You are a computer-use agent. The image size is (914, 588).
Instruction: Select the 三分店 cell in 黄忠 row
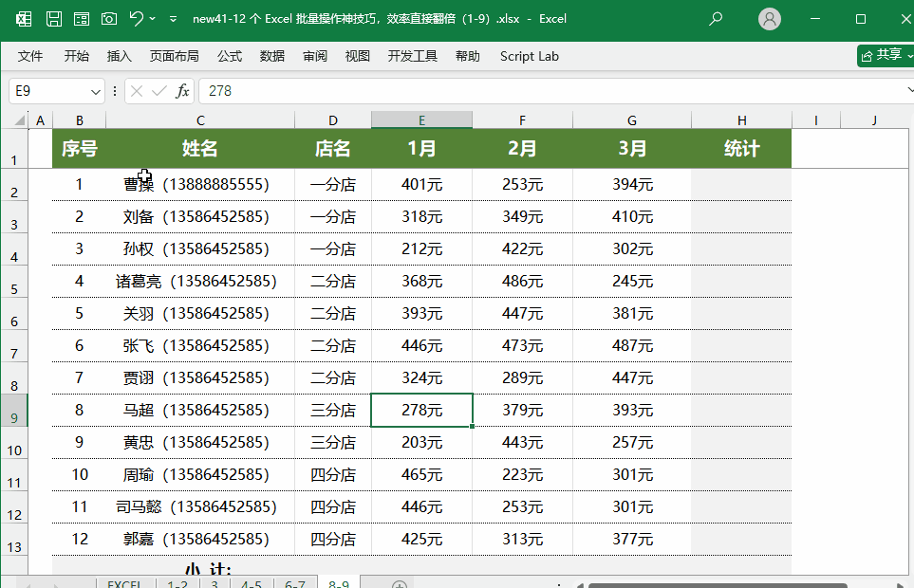[333, 443]
